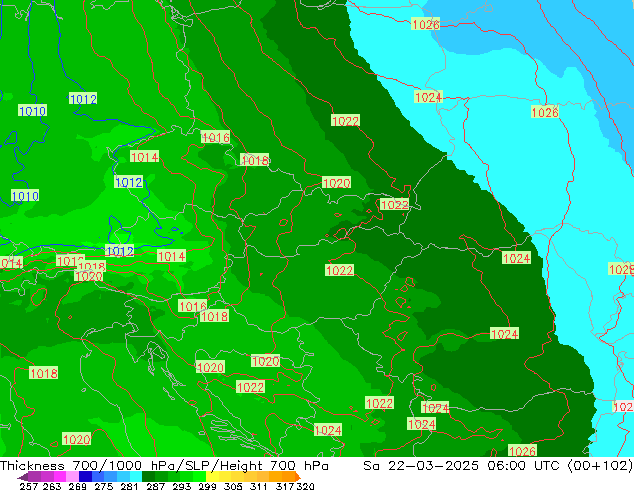This screenshot has width=634, height=490.
Task: Click the legend value 293
Action: point(182,486)
